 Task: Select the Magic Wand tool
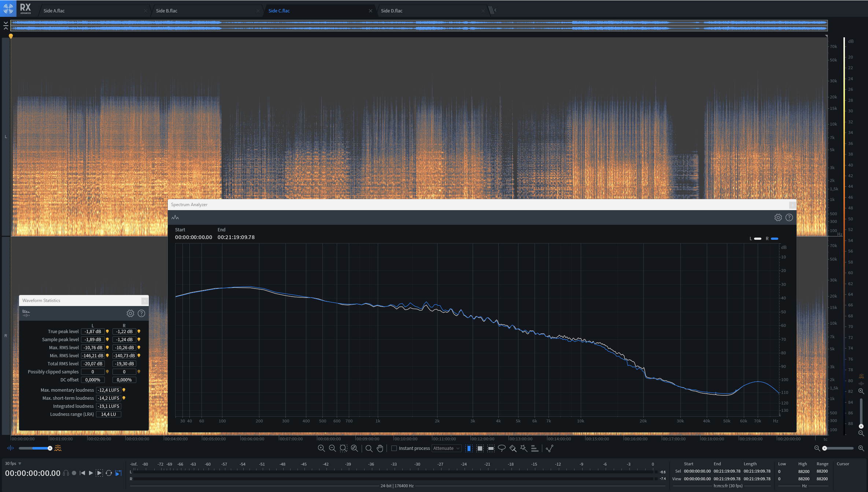[524, 448]
